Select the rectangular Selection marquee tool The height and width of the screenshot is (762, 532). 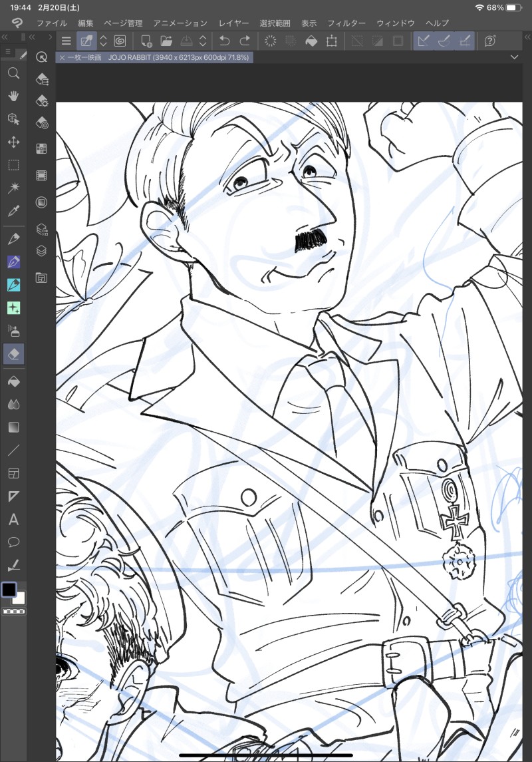[x=13, y=165]
